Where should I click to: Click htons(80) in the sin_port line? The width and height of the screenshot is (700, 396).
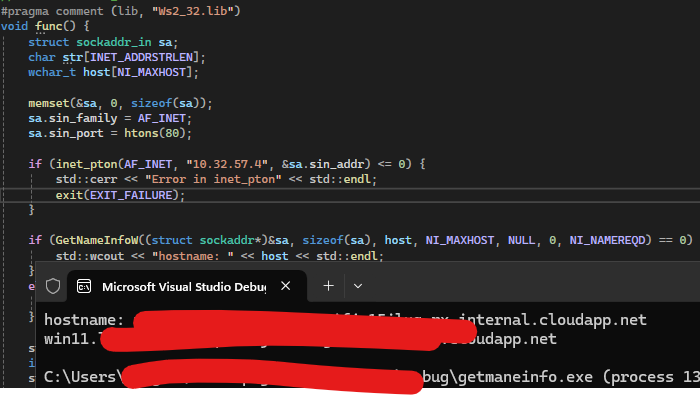point(155,133)
